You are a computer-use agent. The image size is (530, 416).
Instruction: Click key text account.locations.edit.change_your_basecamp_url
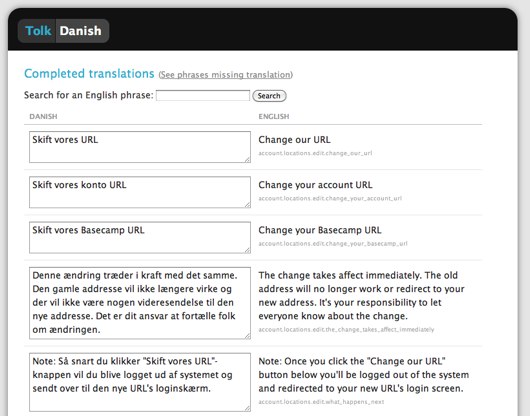[333, 243]
